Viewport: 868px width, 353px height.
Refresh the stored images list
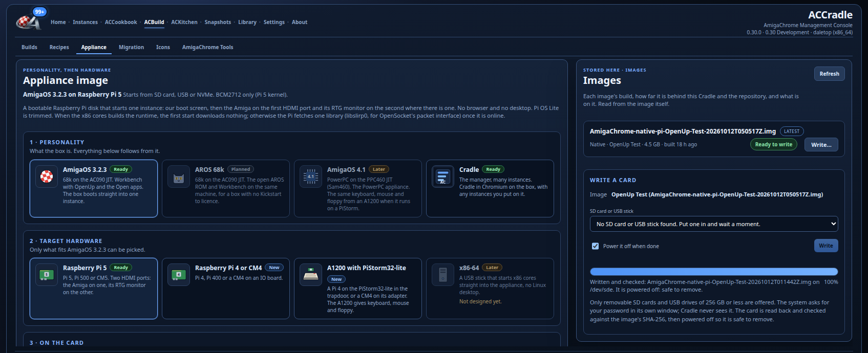(x=829, y=74)
